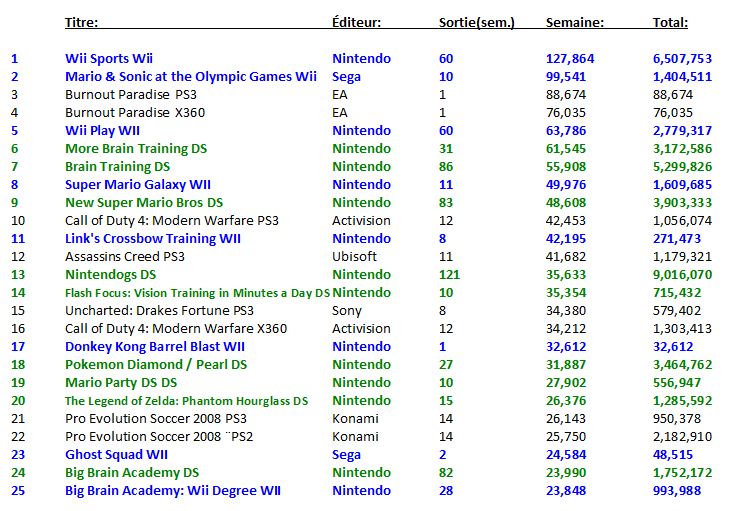Click release weeks value '86'
Image resolution: width=732 pixels, height=511 pixels.
tap(446, 167)
